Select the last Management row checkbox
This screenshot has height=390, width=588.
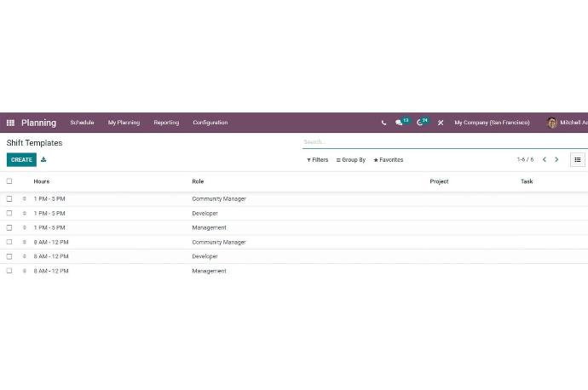coord(9,271)
